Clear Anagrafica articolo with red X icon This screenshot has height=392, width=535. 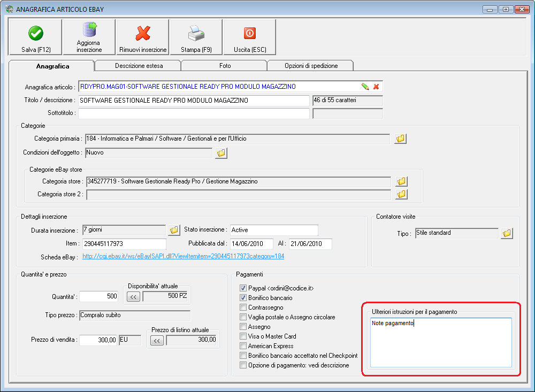point(376,87)
